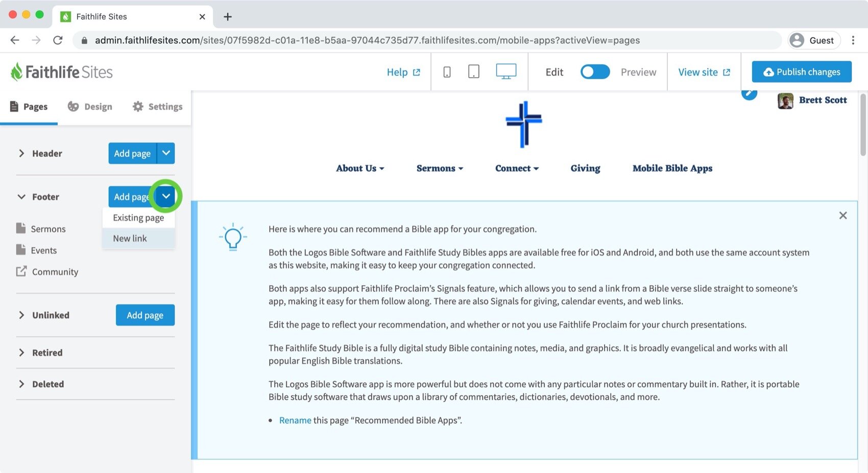Select the Events page in Footer
868x473 pixels.
pyautogui.click(x=36, y=250)
